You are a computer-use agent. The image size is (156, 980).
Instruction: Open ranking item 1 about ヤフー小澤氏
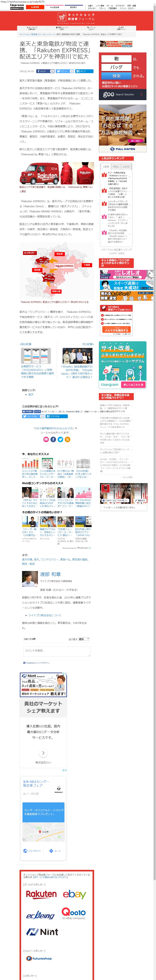[118, 178]
